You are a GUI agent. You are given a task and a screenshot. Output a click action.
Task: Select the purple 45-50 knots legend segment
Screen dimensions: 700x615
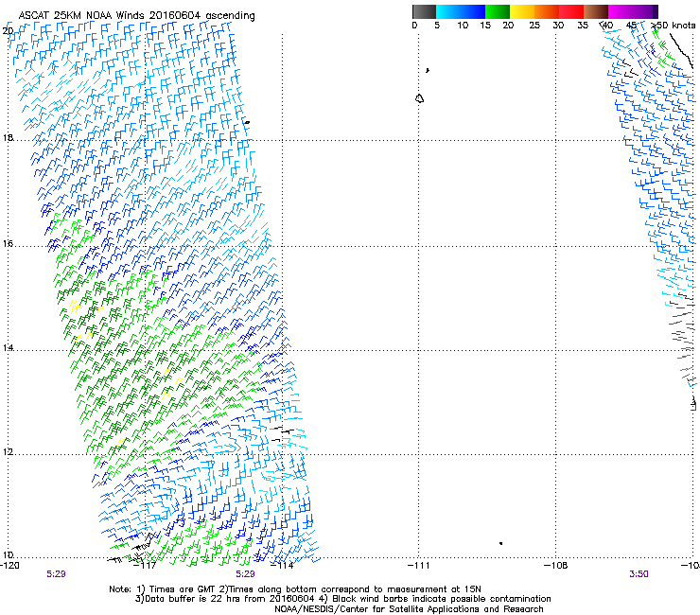click(645, 11)
